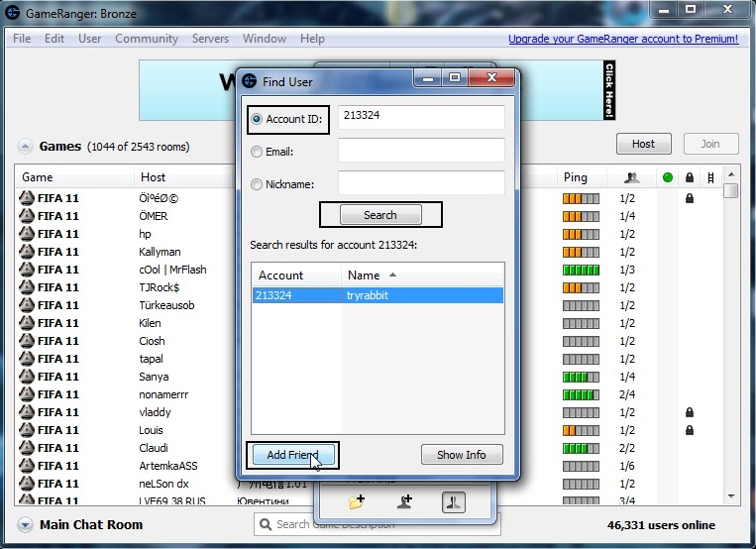Click the games list scrollbar thumb
The image size is (756, 549).
pos(731,190)
